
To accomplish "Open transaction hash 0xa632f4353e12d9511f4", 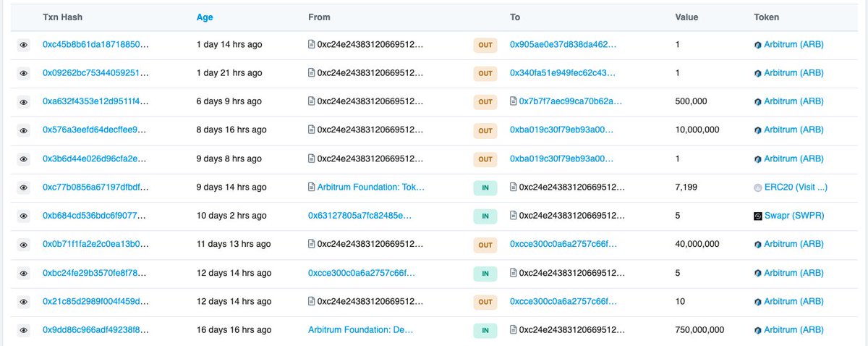I will tap(95, 102).
